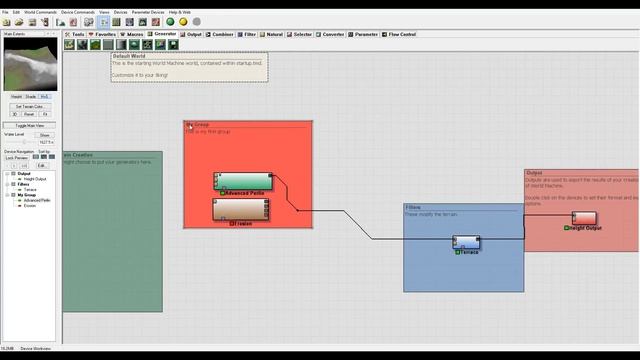This screenshot has width=640, height=360.
Task: Select the plain grey generator device icon
Action: (108, 44)
